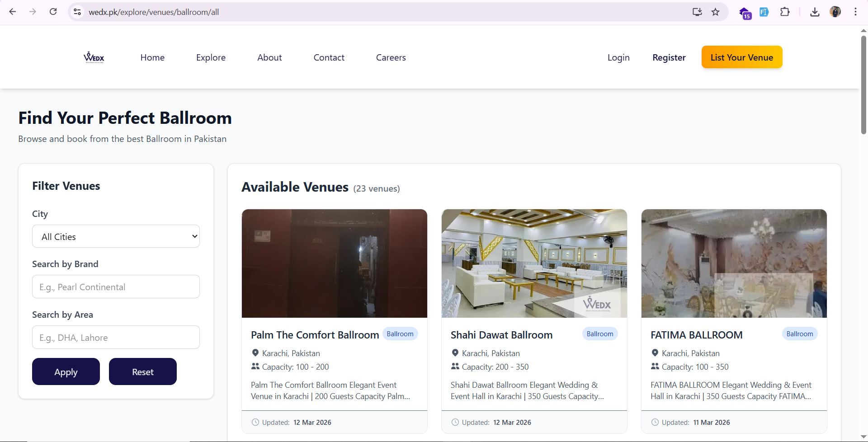
Task: Focus the Search by Area field
Action: (116, 337)
